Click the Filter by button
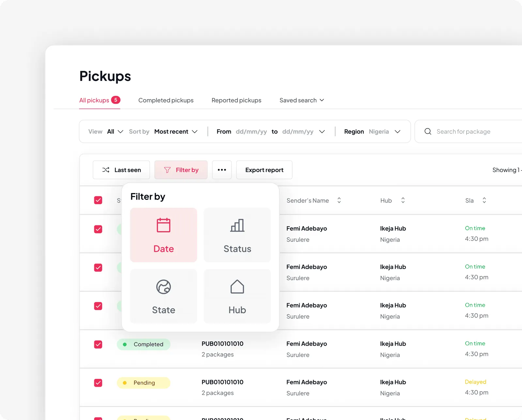 (x=181, y=170)
